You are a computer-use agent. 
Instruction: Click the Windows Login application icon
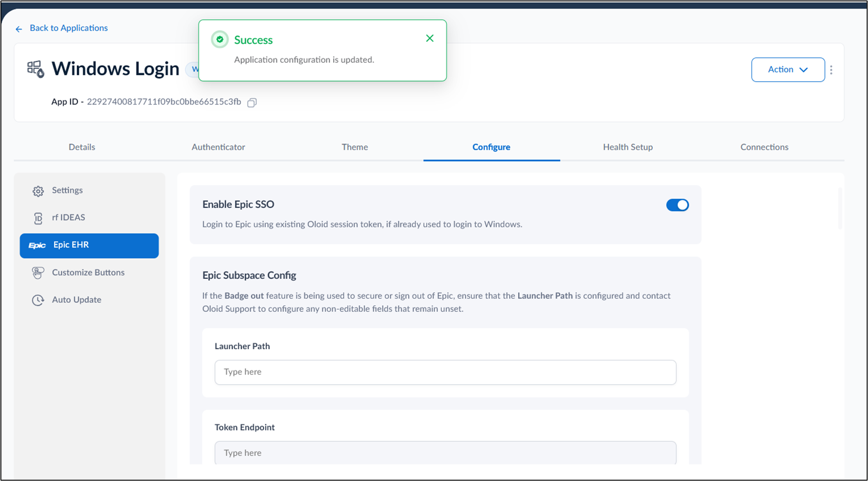coord(35,69)
